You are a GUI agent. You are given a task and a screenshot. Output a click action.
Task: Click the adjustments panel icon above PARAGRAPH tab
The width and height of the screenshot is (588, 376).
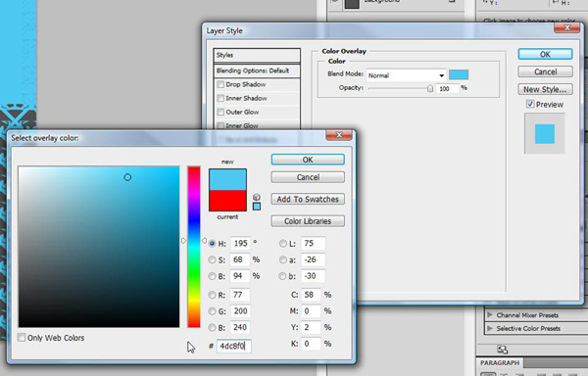click(502, 349)
